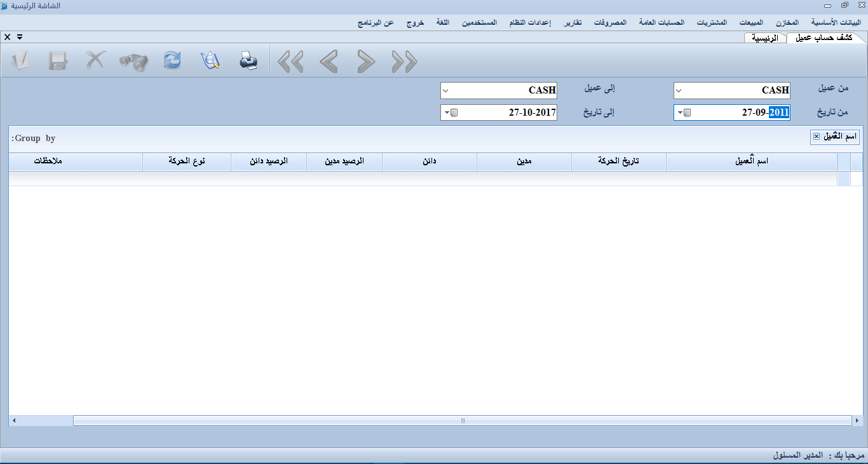Switch to the الرئيسية tab
Screen dimensions: 868x464
pyautogui.click(x=765, y=38)
